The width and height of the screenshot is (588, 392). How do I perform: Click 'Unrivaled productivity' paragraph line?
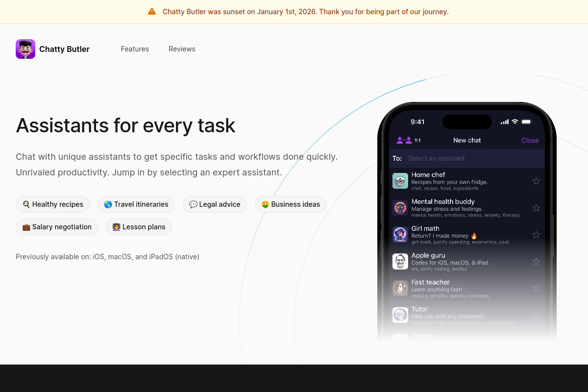click(x=148, y=172)
